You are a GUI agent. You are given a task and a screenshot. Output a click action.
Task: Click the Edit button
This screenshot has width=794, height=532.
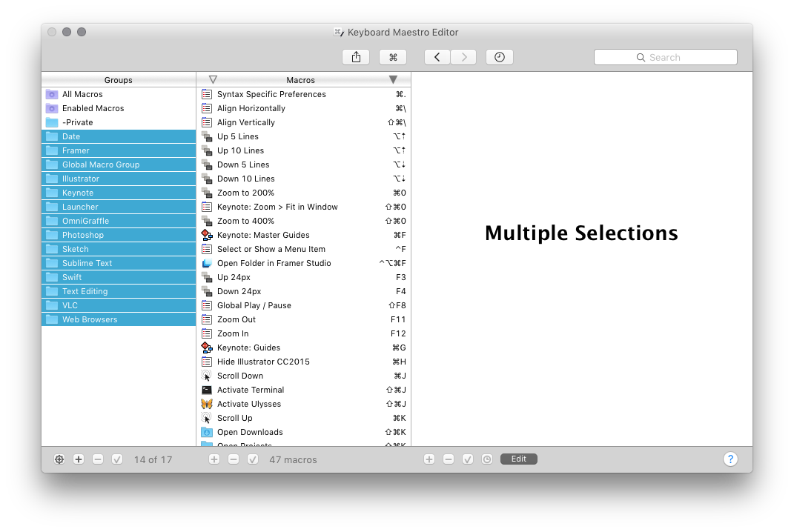coord(518,459)
